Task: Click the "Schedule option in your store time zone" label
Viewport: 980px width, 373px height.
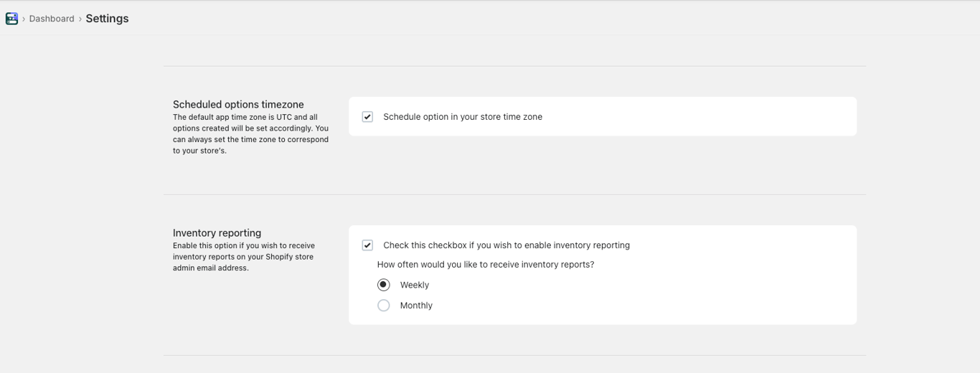Action: pyautogui.click(x=463, y=117)
